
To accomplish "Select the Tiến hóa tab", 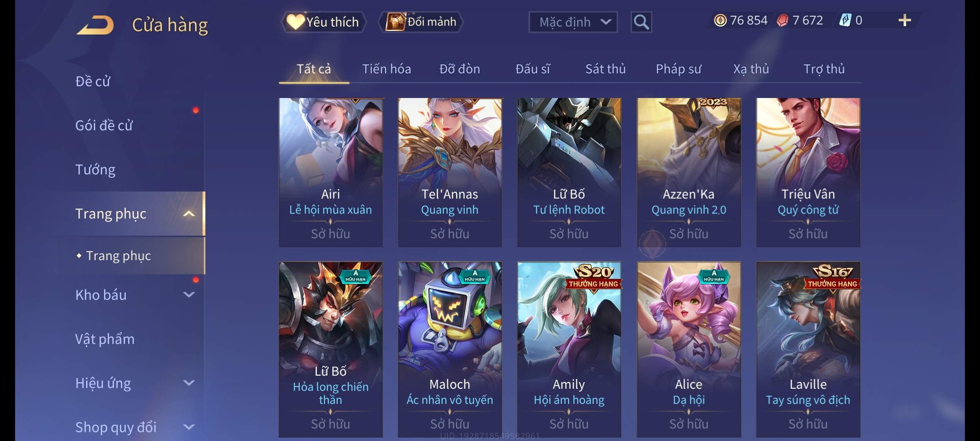I will [386, 69].
